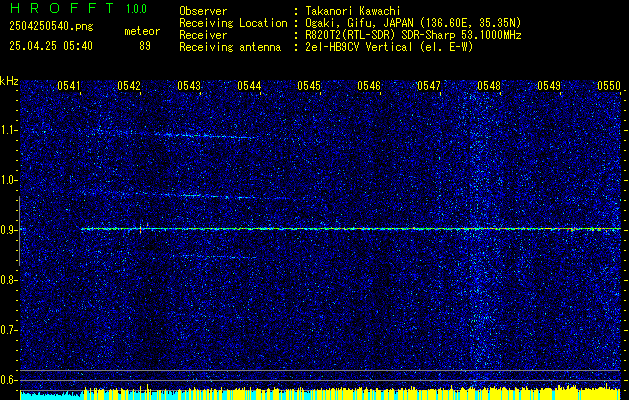Click the bright 0.9 kHz carrier line
Viewport: 629px width, 400px height.
point(351,229)
